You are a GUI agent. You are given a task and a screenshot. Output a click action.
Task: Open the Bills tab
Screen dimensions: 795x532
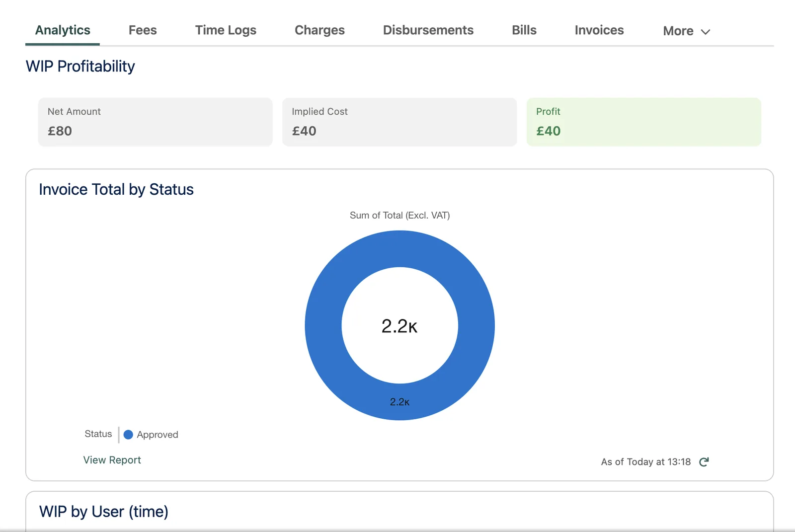tap(524, 30)
